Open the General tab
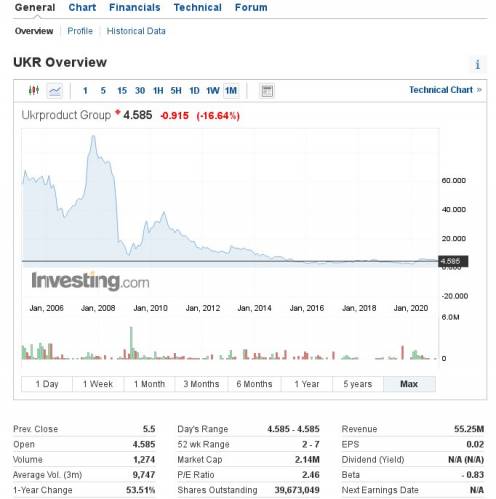496x499 pixels. point(35,7)
